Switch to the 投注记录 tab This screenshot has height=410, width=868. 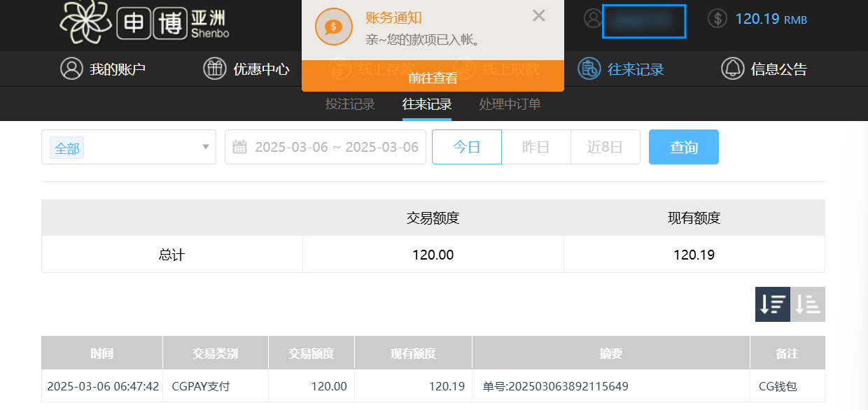point(350,105)
